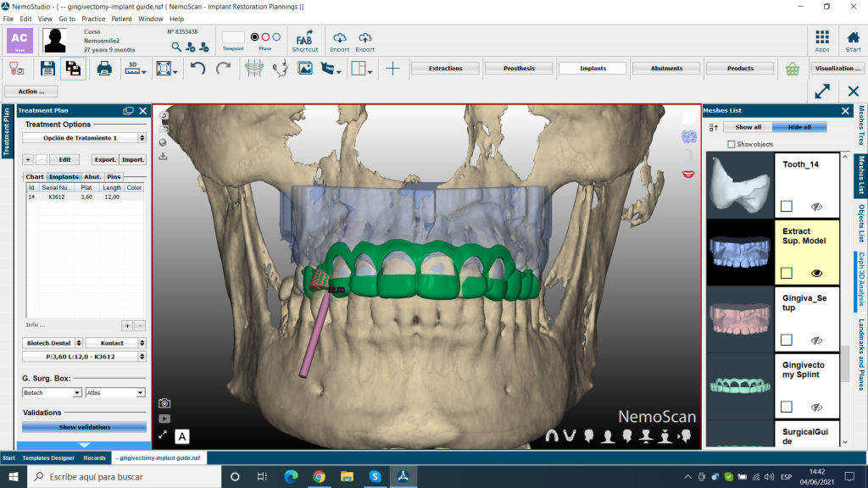This screenshot has width=868, height=488.
Task: Click the Extractions button
Action: click(445, 69)
